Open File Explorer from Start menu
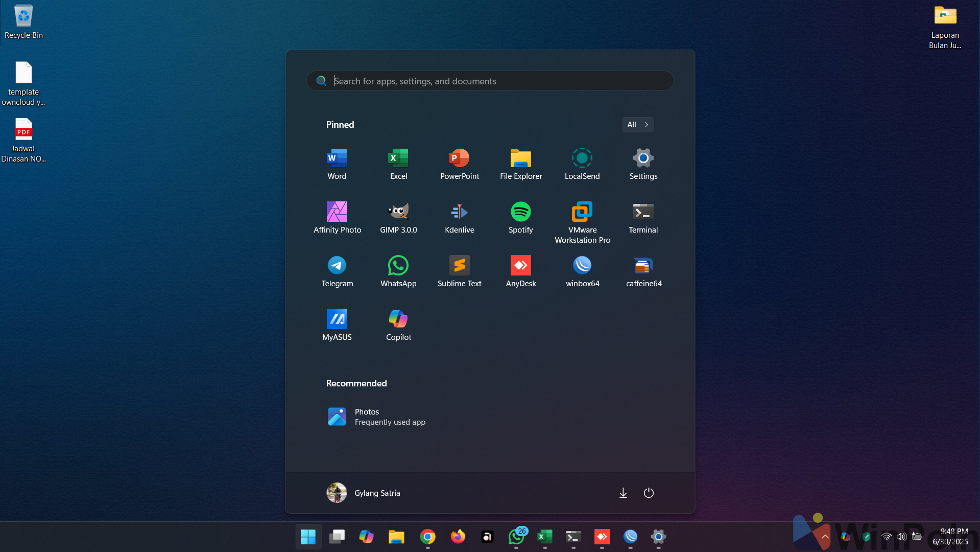Viewport: 980px width, 552px height. click(x=521, y=165)
